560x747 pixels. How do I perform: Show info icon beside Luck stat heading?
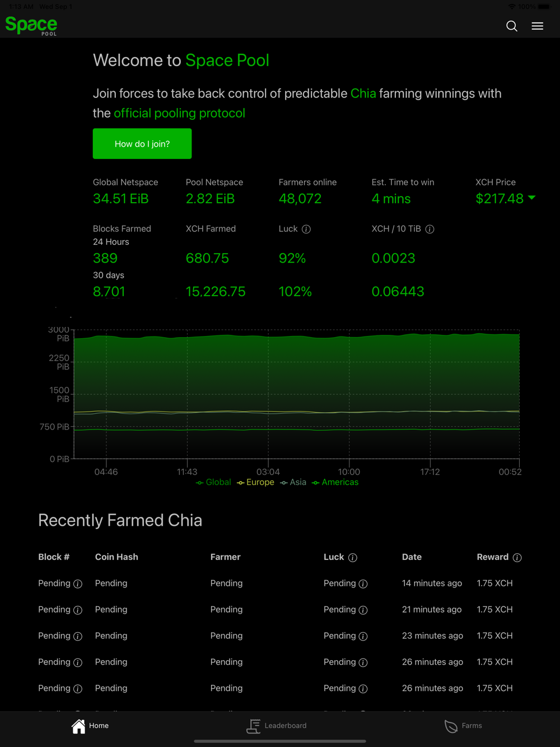click(x=306, y=229)
